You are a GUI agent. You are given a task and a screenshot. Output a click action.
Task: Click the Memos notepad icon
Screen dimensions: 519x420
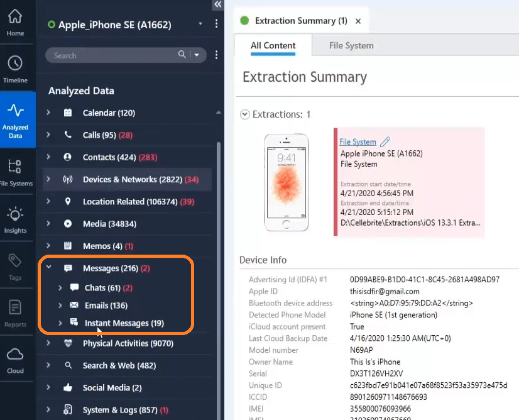(67, 245)
